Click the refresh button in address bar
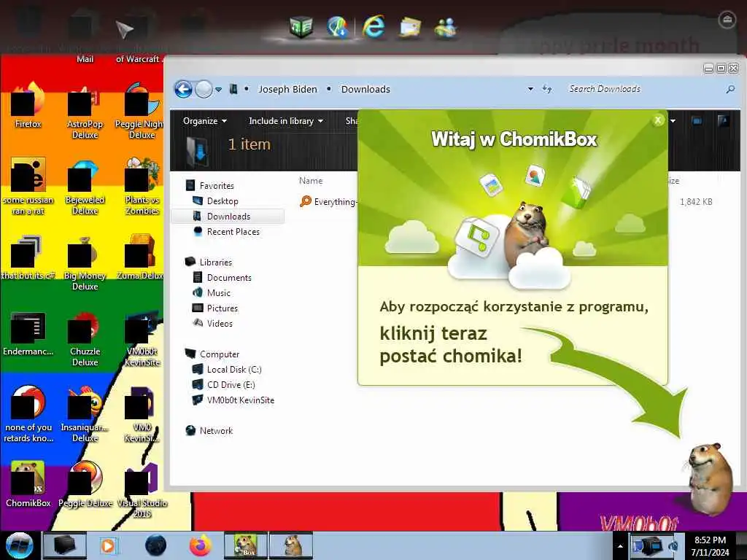747x560 pixels. tap(547, 89)
